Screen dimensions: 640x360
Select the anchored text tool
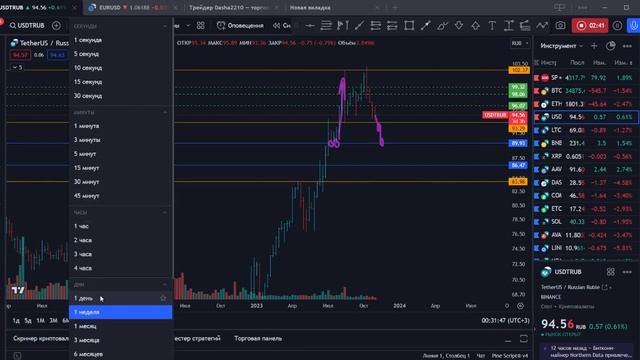click(x=509, y=26)
